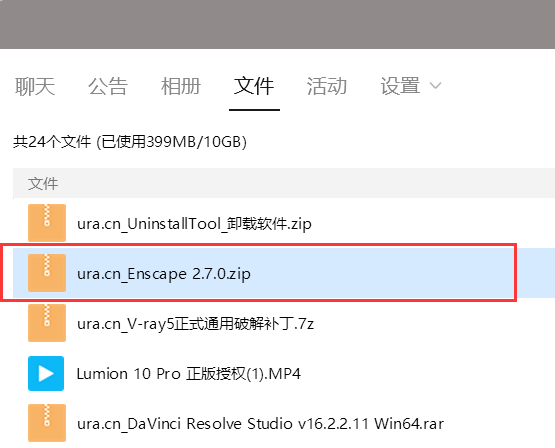555x448 pixels.
Task: Open the 公告 tab
Action: (108, 86)
